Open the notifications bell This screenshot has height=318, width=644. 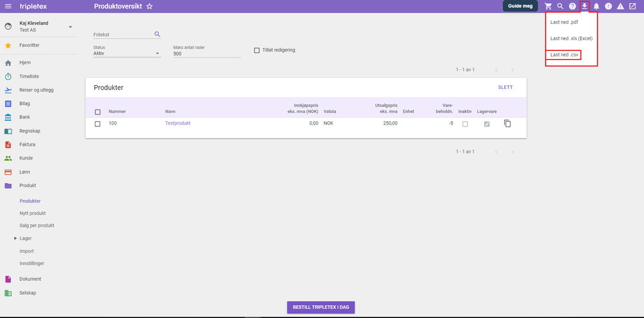[596, 6]
